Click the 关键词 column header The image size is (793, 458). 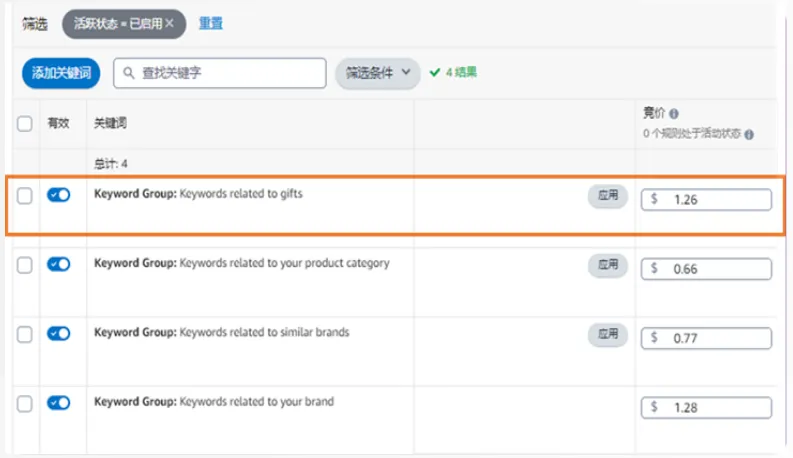coord(110,124)
